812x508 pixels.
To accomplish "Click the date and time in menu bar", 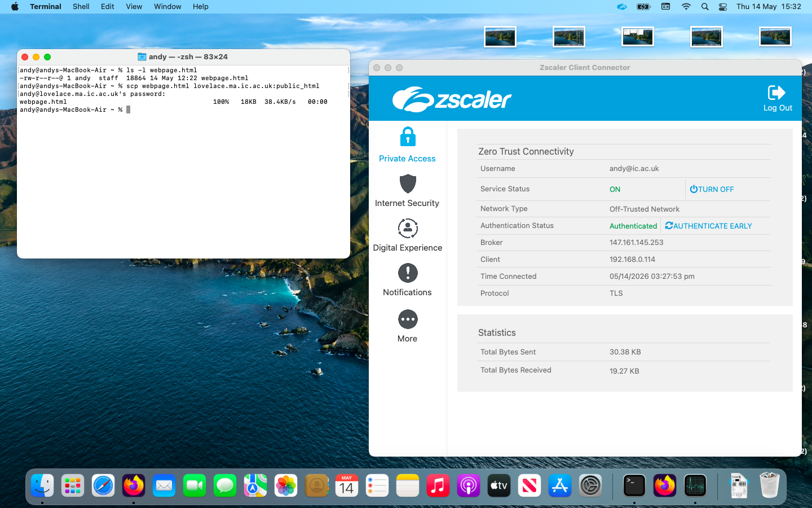I will pos(769,7).
